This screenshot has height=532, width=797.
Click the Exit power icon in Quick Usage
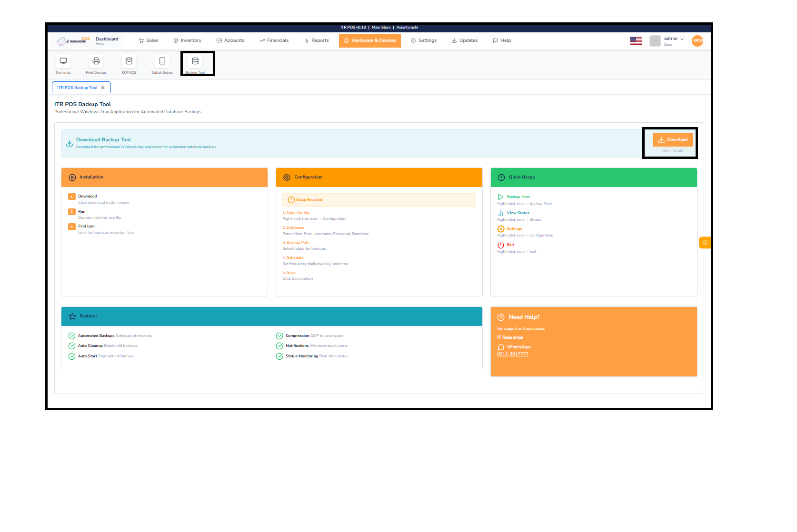click(x=500, y=244)
